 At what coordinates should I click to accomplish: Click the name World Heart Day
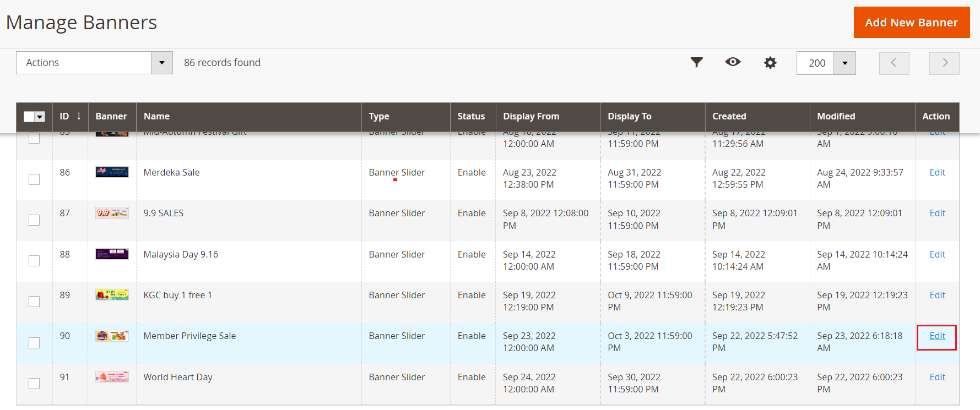tap(178, 377)
